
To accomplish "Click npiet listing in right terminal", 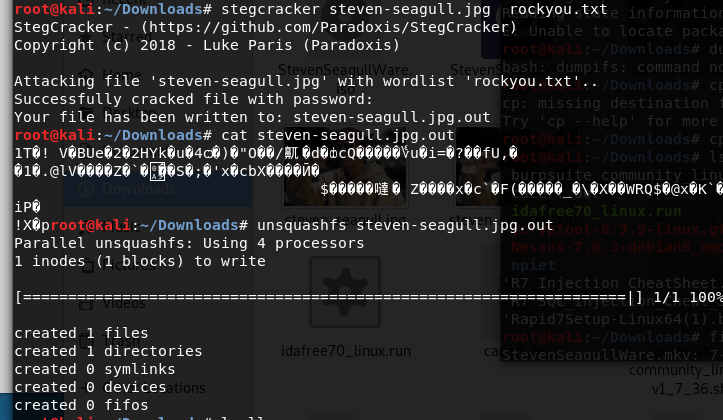I will coord(533,265).
